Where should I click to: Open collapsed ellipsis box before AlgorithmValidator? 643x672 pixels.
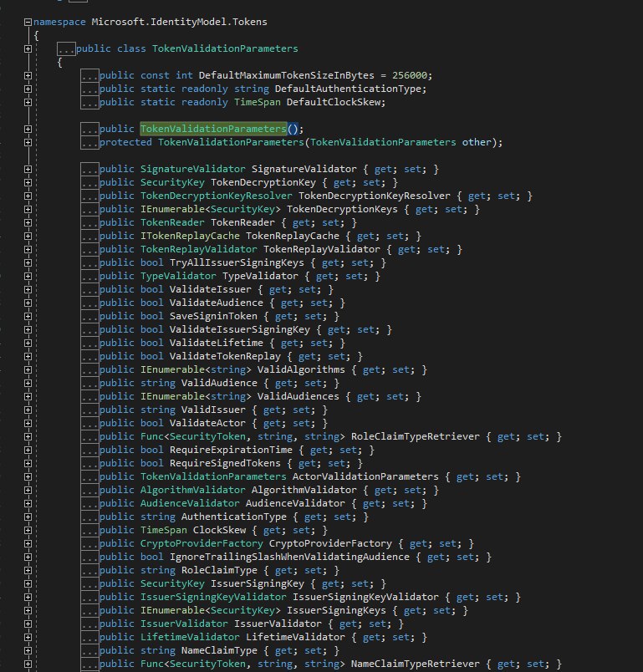click(x=89, y=490)
